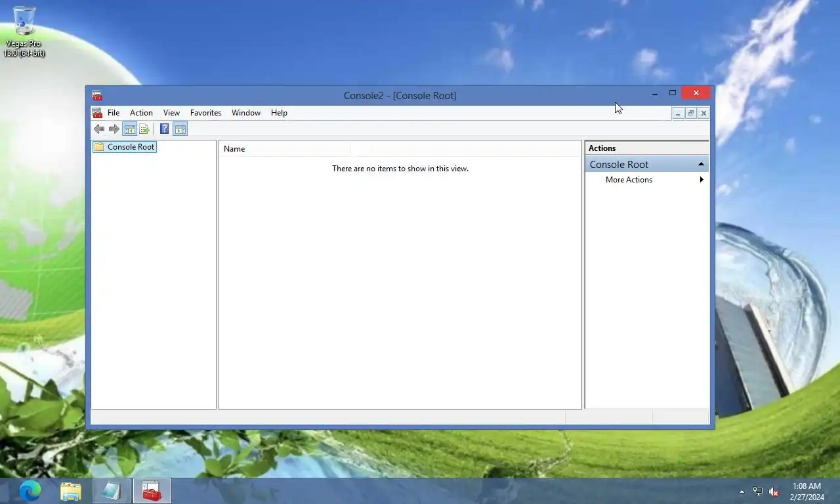The image size is (840, 504).
Task: Select the Recycle Bin desktop icon
Action: point(24,31)
